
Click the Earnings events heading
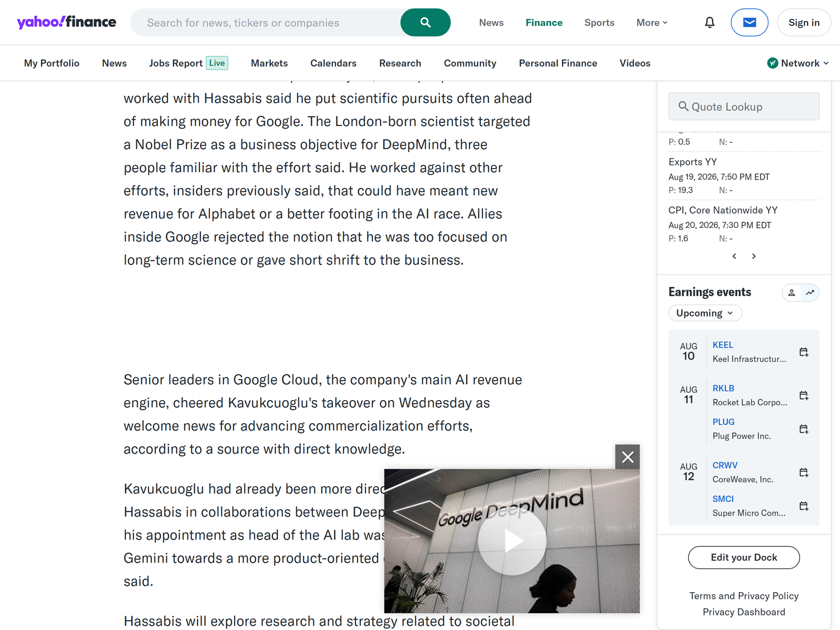tap(710, 292)
